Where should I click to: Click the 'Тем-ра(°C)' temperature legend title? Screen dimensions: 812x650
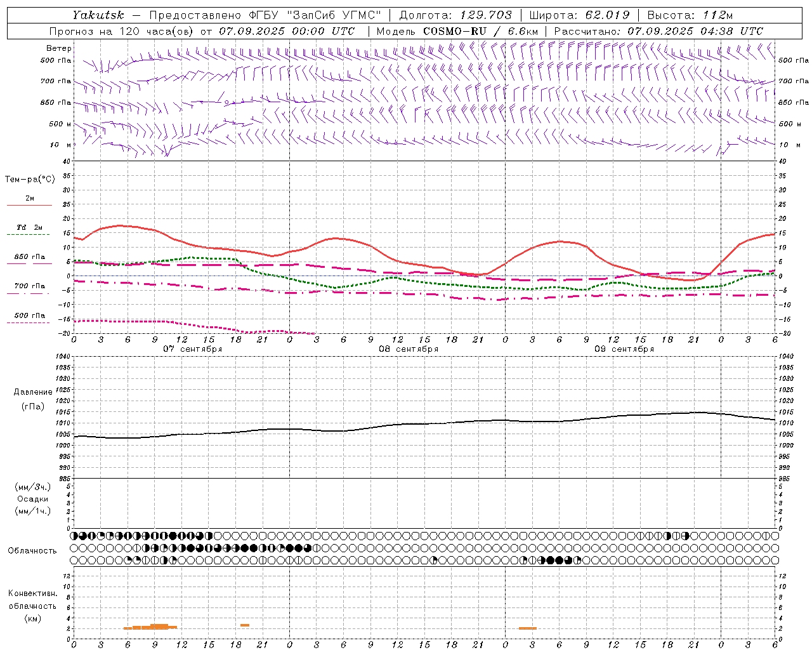click(x=30, y=179)
